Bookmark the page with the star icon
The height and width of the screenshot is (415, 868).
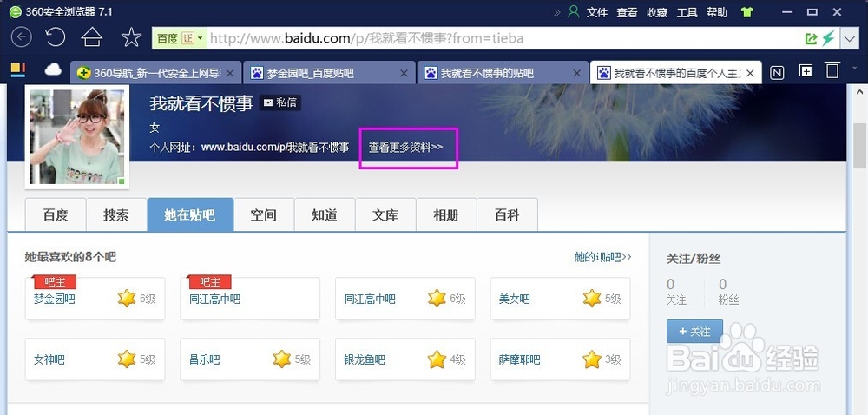point(131,37)
